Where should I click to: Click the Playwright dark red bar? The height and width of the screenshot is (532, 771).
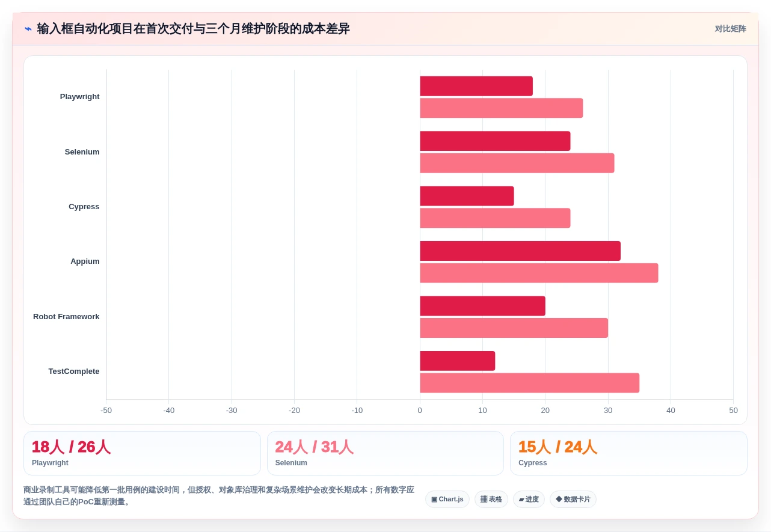click(476, 86)
